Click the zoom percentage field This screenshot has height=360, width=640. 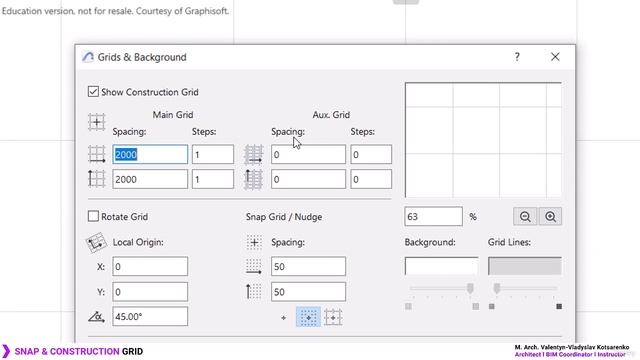pyautogui.click(x=433, y=216)
